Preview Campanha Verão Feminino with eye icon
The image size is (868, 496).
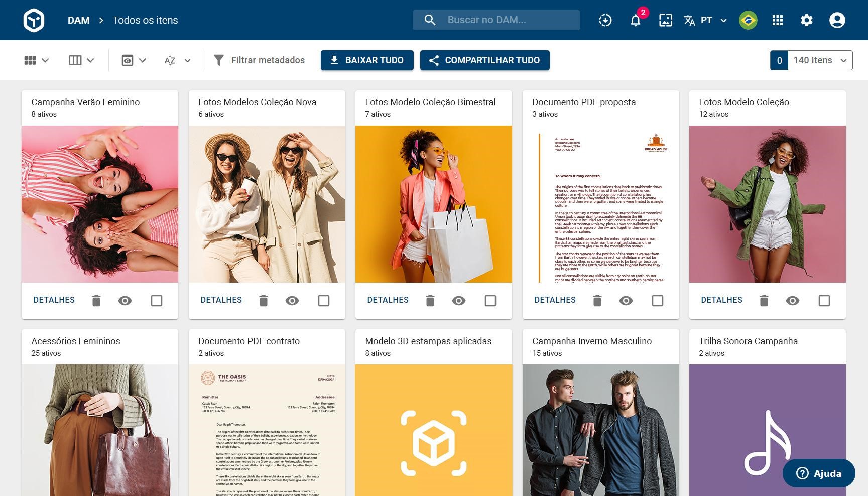point(125,301)
